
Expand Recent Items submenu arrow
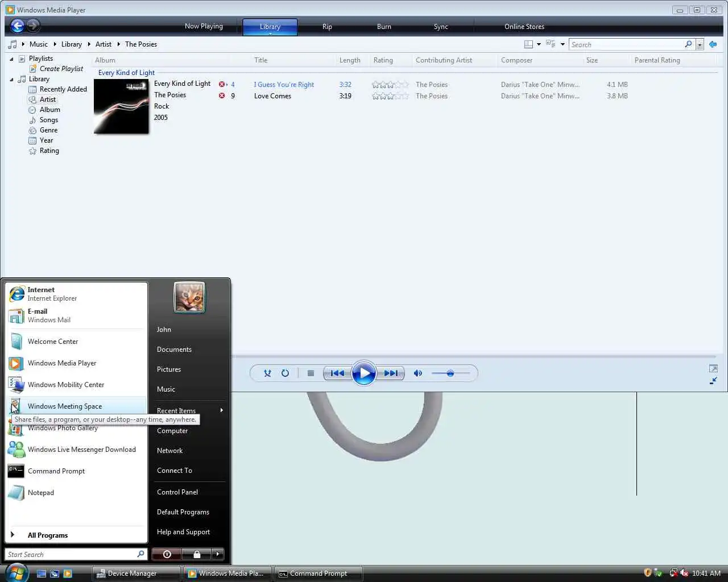click(x=221, y=410)
